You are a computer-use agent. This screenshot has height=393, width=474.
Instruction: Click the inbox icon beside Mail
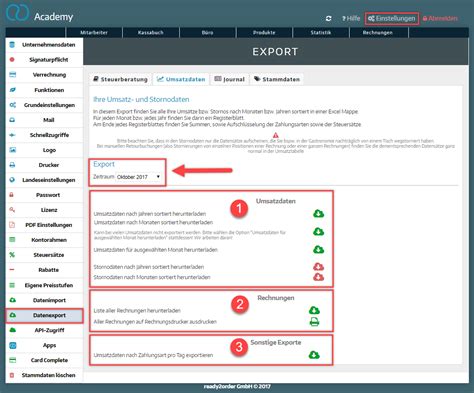(x=12, y=120)
